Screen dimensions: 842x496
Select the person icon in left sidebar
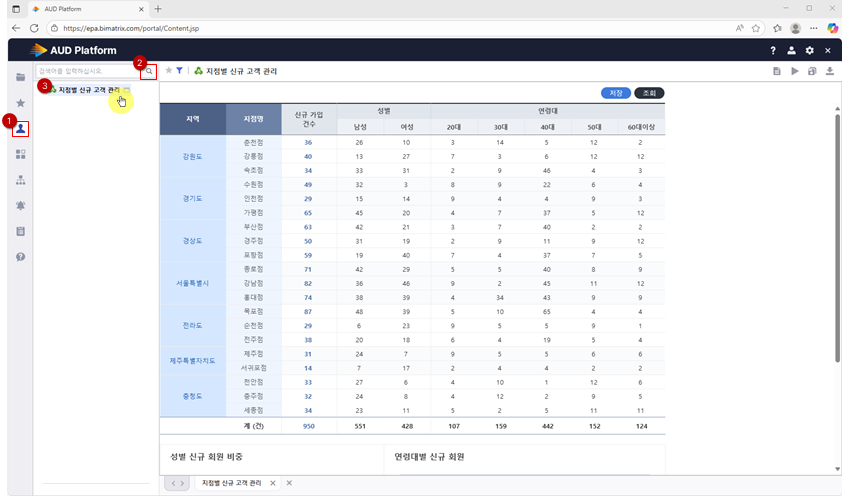tap(21, 128)
